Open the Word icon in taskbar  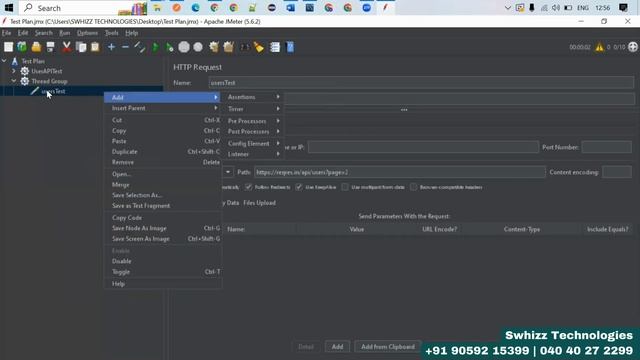pos(290,8)
